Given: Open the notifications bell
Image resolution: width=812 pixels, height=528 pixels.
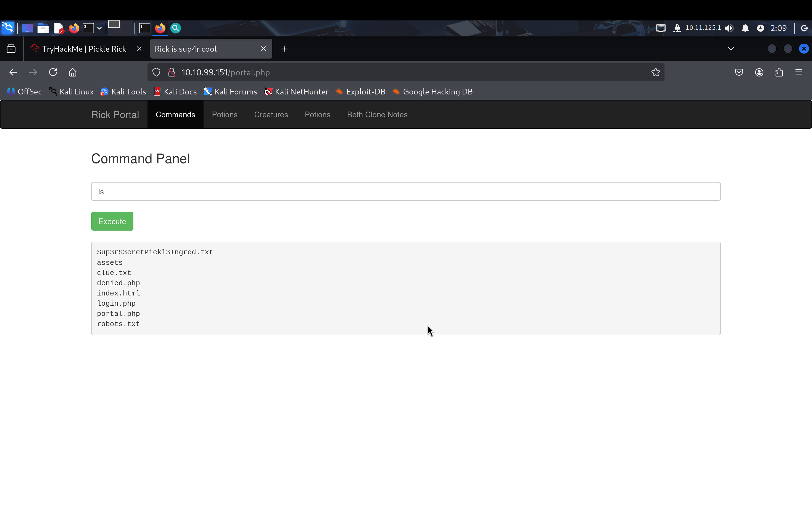Looking at the screenshot, I should [x=745, y=28].
